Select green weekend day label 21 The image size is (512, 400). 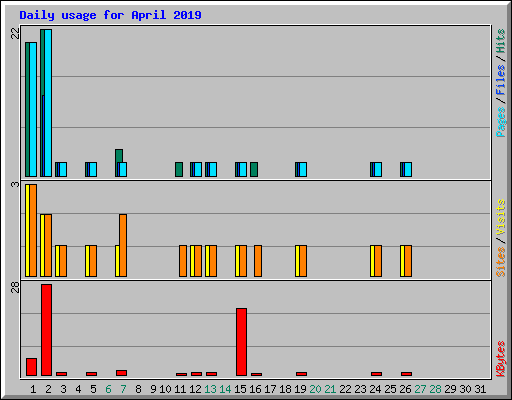pyautogui.click(x=330, y=389)
